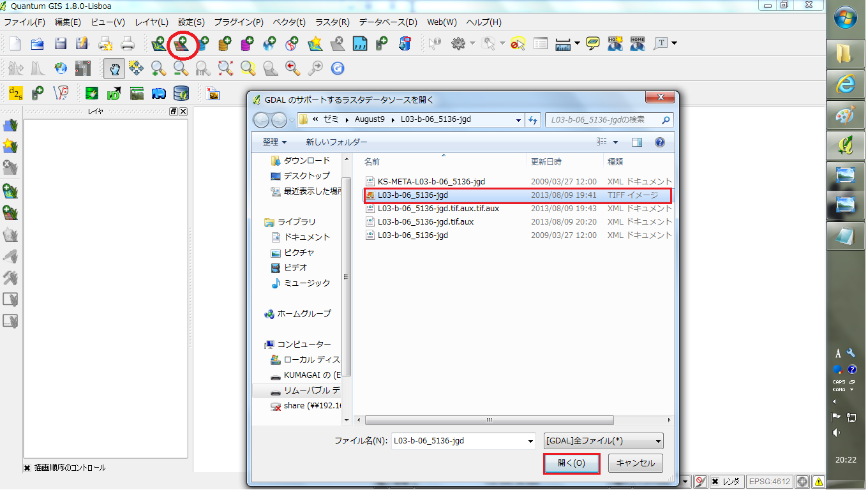868x490 pixels.
Task: Activate the Zoom In tool
Action: pos(158,68)
